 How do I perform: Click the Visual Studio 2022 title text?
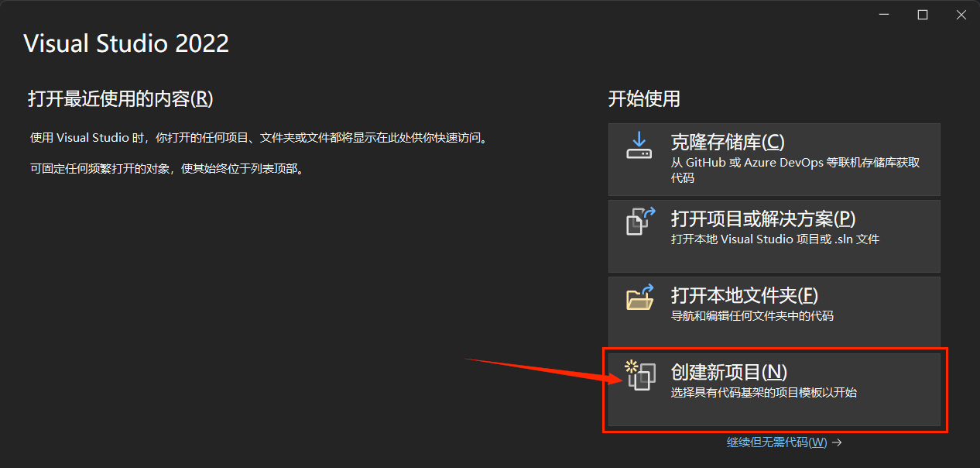click(126, 43)
